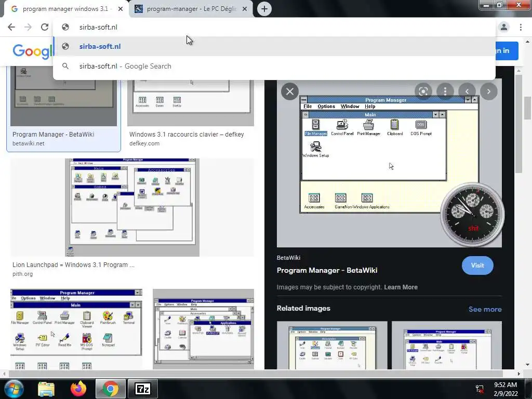The width and height of the screenshot is (532, 399).
Task: Open the bottom thumbnail with Applications window
Action: point(203,329)
